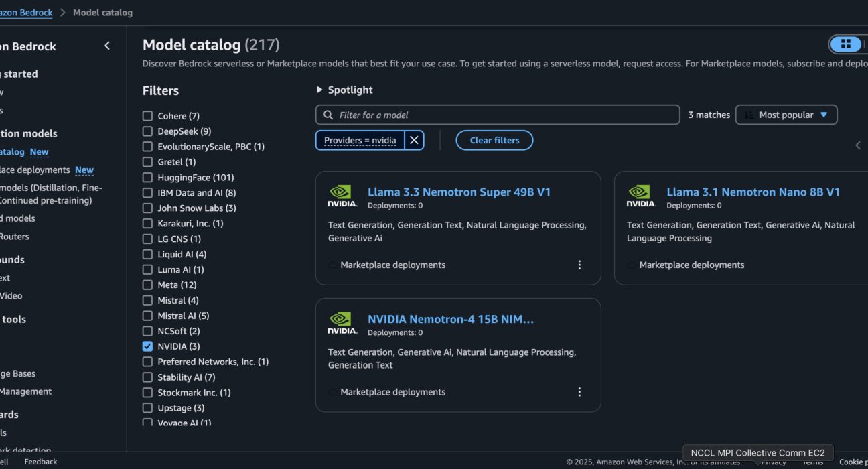Open the Most popular sort dropdown

[786, 115]
